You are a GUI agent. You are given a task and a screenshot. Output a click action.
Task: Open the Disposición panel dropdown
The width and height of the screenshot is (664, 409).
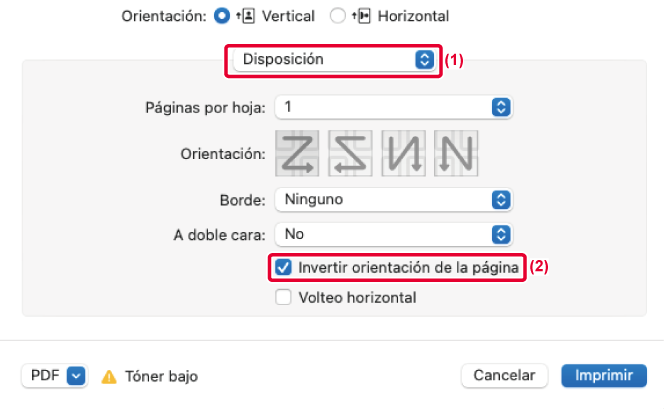334,59
